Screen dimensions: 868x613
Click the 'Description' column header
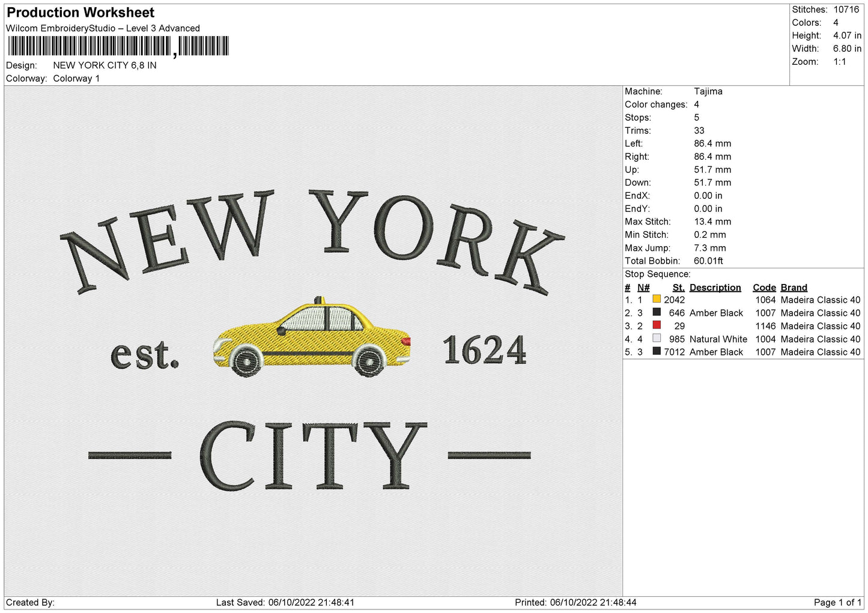[x=715, y=288]
